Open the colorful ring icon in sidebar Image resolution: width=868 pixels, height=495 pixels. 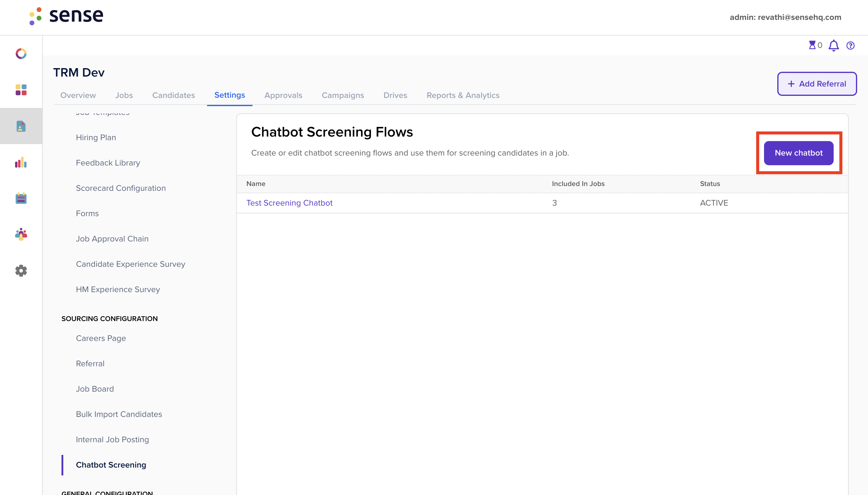pyautogui.click(x=21, y=54)
